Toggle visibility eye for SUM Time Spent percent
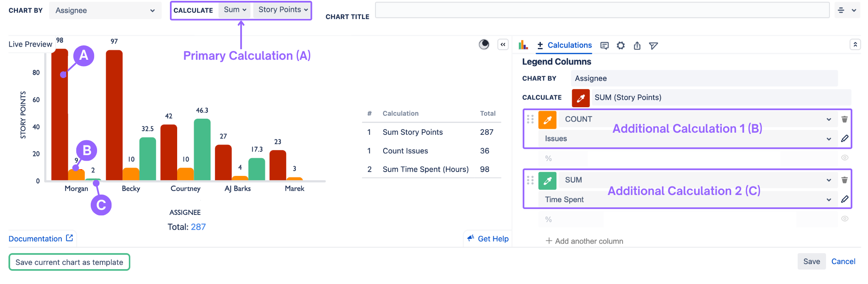 pos(844,219)
